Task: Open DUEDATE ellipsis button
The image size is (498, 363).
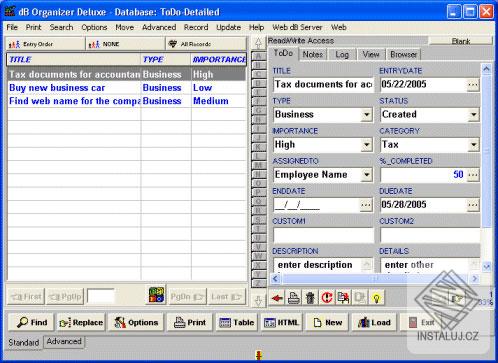Action: pos(473,205)
